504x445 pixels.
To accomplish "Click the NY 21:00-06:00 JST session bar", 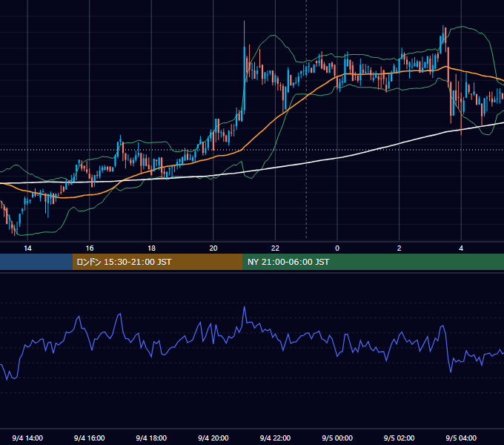I will [373, 262].
